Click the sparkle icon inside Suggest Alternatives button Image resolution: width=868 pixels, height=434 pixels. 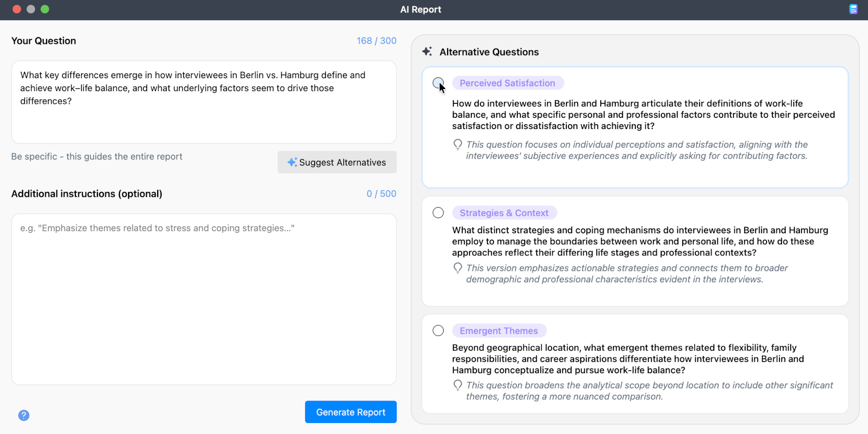point(293,162)
